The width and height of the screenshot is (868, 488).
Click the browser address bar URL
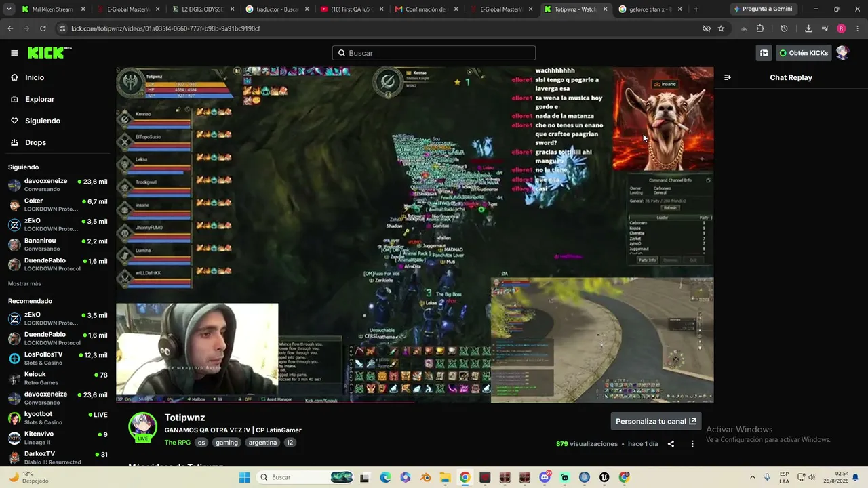[166, 28]
